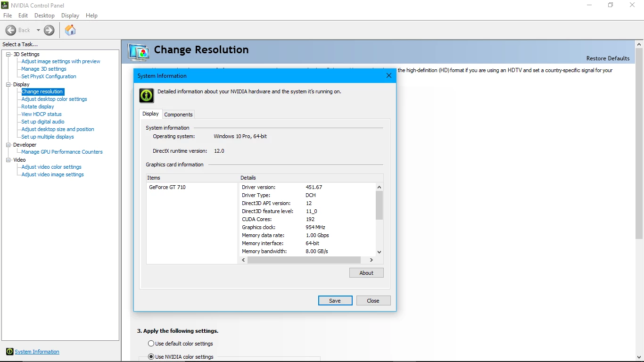
Task: Click the details vertical scrollbar thumb
Action: point(380,206)
